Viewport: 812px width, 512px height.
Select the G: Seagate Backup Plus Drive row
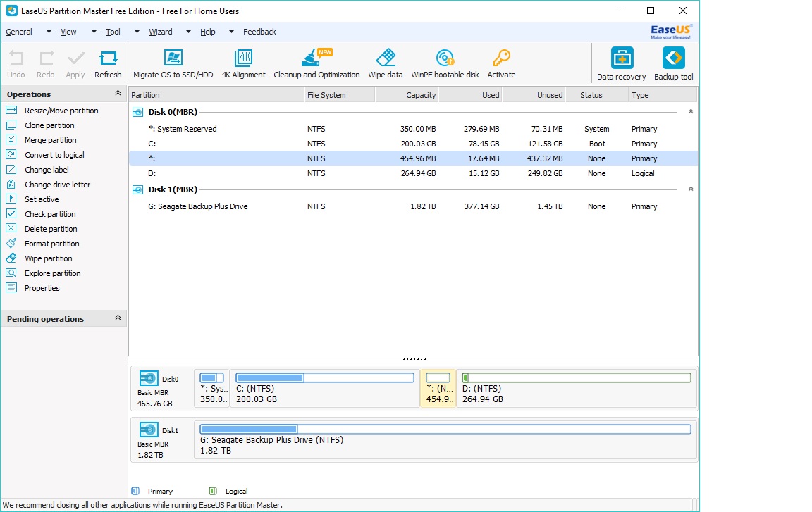coord(413,206)
